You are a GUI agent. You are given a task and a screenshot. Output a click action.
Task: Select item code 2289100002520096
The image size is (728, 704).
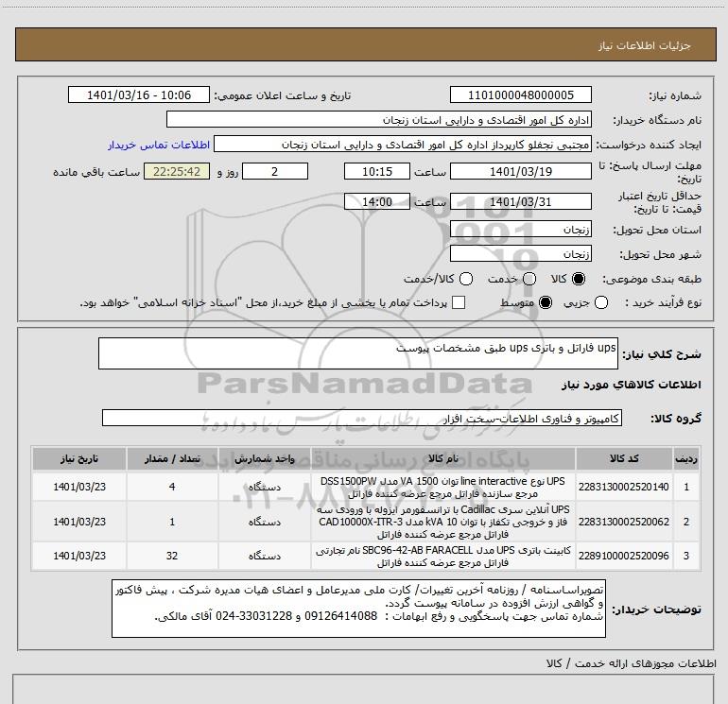coord(624,556)
